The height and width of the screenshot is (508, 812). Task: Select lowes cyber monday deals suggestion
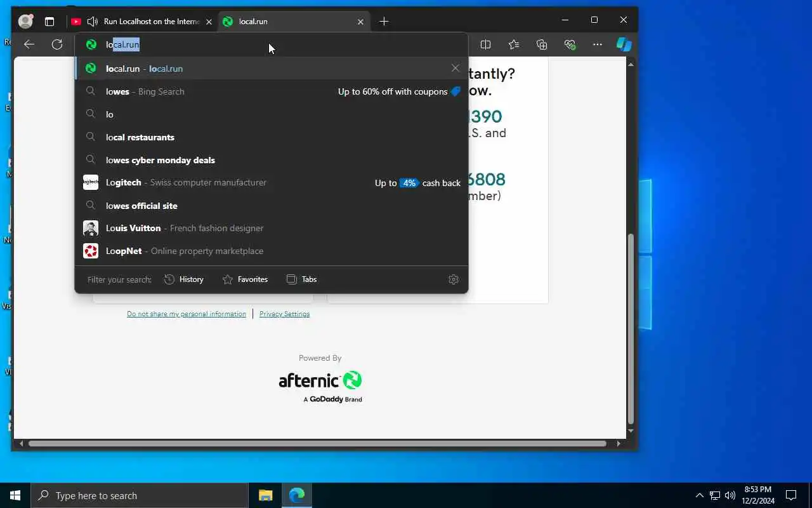click(x=272, y=160)
